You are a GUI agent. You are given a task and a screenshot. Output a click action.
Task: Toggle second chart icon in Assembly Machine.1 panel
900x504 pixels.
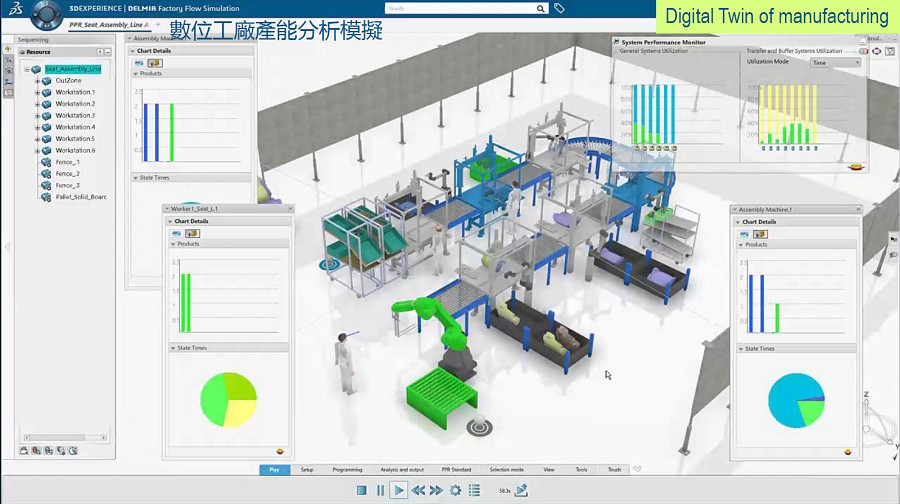coord(758,234)
